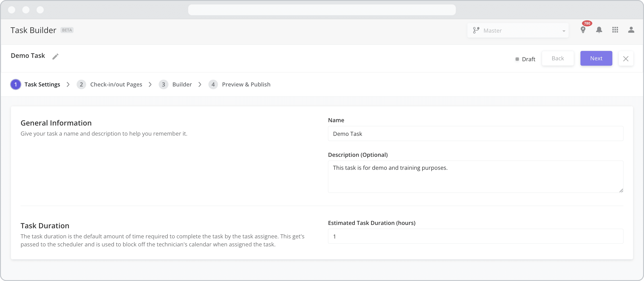The image size is (644, 281).
Task: Click into the Description text area
Action: 475,176
